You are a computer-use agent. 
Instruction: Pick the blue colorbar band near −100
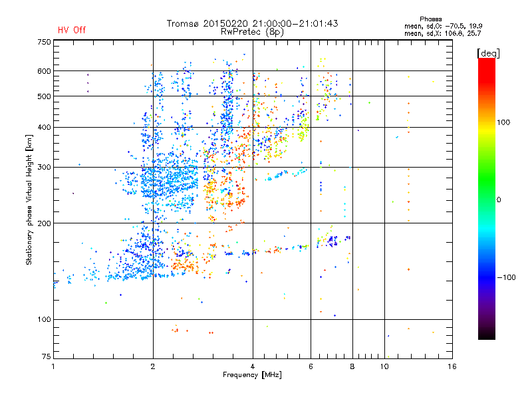pos(486,276)
